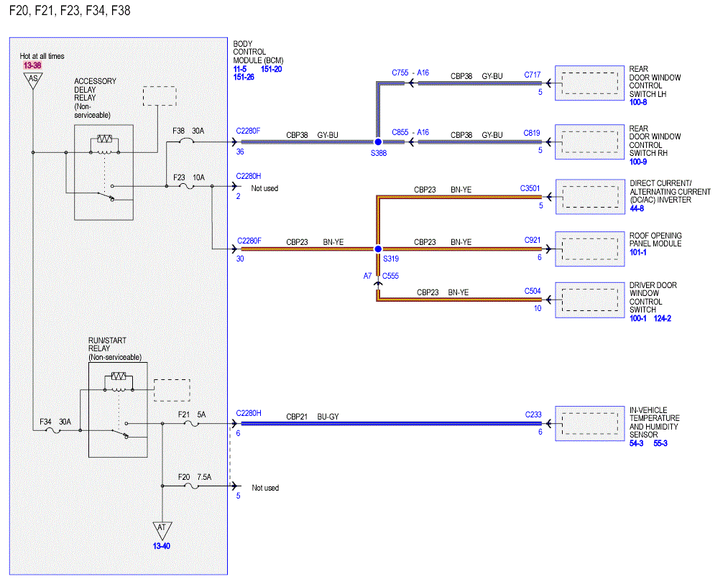Open driver door switch link 124-2
728x579 pixels.
tap(663, 318)
